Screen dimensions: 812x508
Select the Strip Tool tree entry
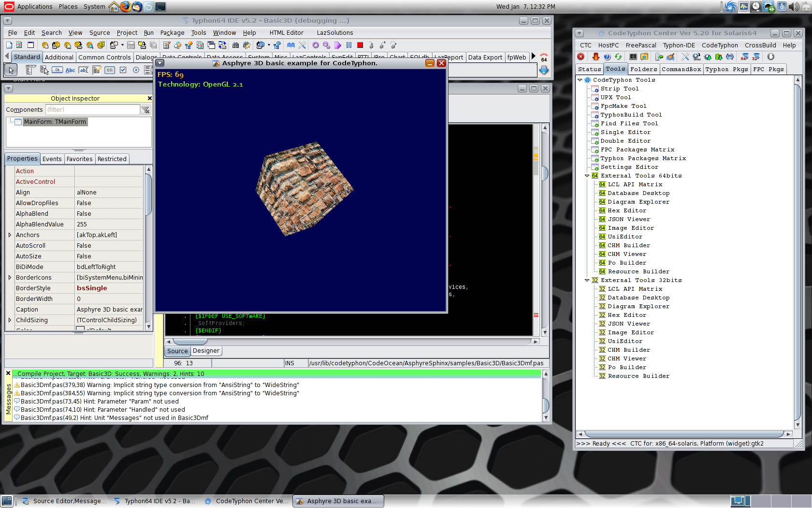(620, 89)
